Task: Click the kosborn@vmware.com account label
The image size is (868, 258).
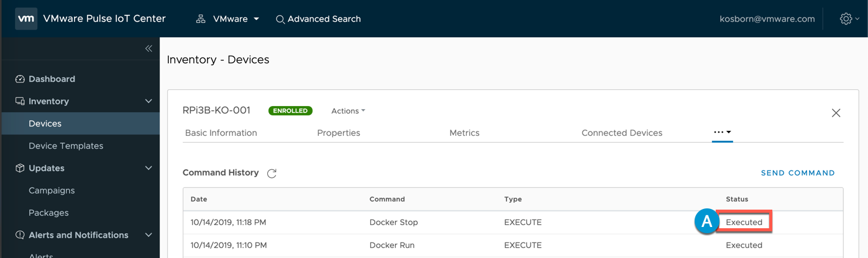Action: click(x=767, y=19)
